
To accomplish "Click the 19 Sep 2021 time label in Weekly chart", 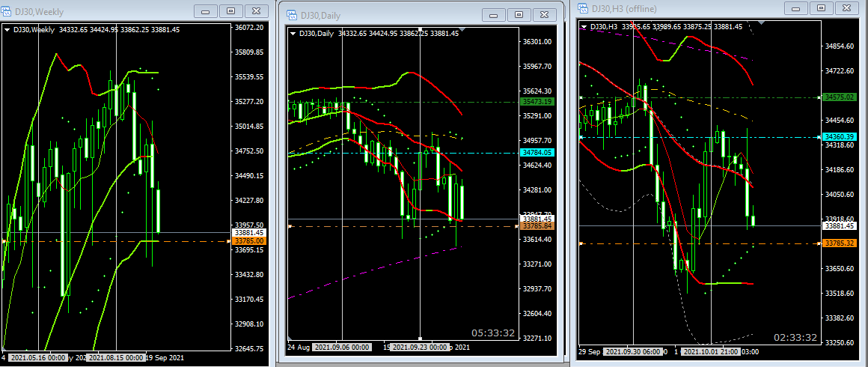I will tap(165, 358).
